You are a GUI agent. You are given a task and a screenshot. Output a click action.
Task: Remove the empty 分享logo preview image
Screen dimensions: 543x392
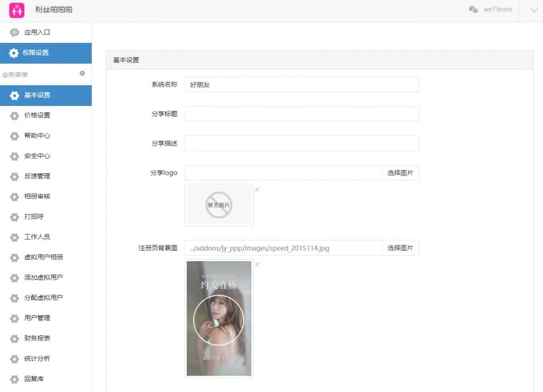[257, 189]
